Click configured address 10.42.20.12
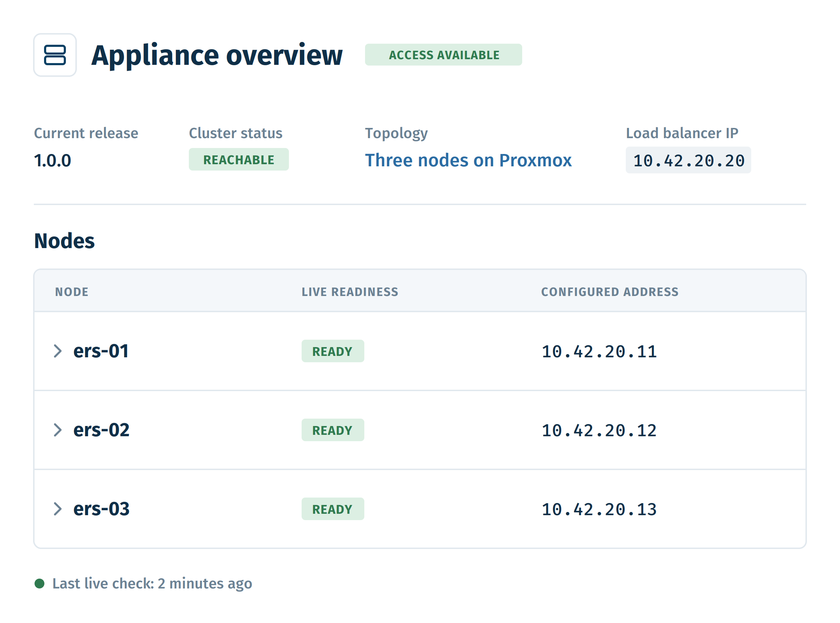840x623 pixels. coord(599,430)
